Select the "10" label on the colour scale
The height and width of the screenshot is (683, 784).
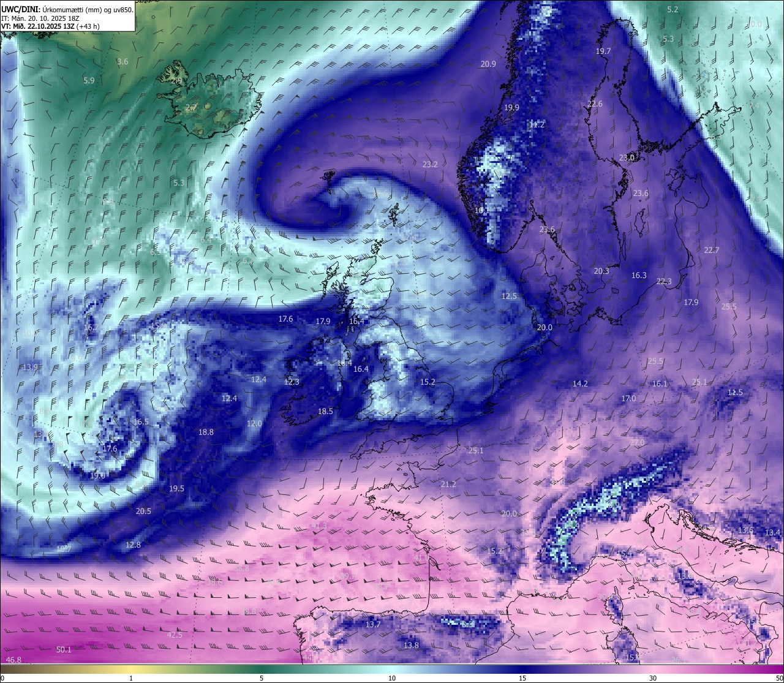pos(392,678)
